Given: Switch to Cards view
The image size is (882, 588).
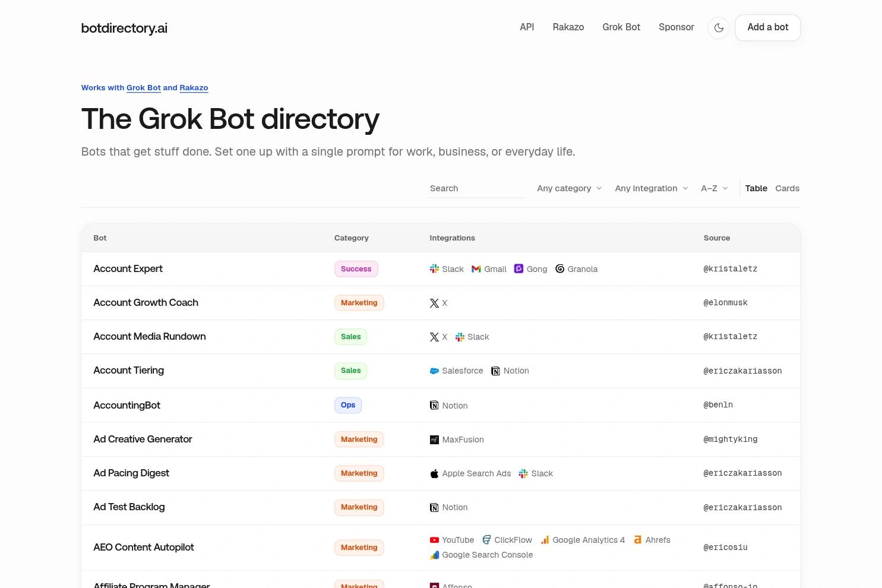Looking at the screenshot, I should click(787, 188).
